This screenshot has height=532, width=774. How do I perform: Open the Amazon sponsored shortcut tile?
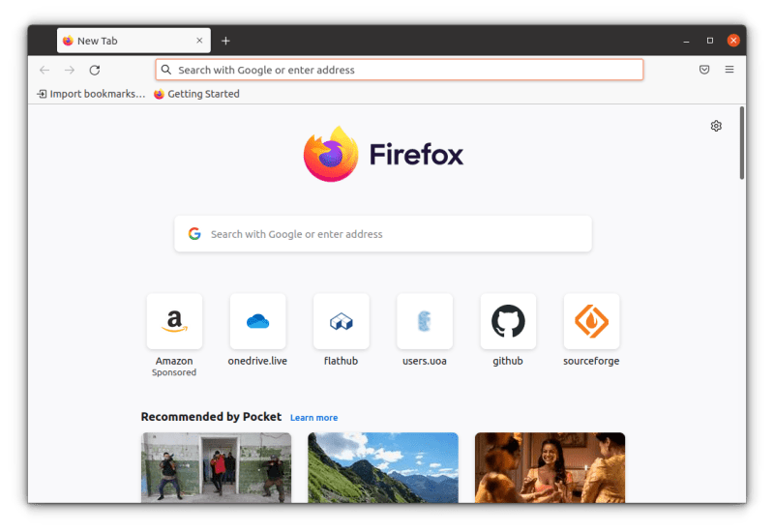[174, 321]
